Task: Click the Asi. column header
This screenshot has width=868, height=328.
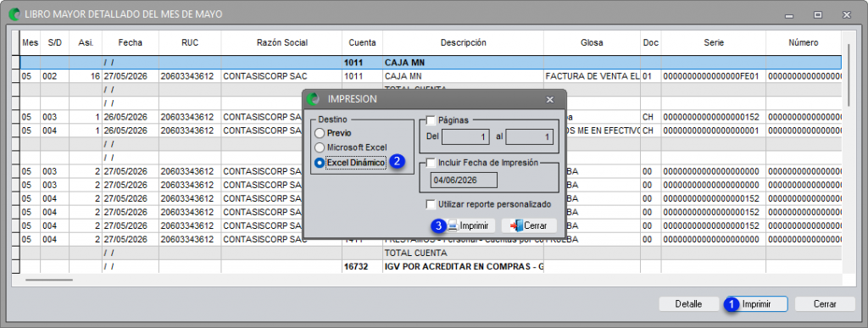Action: (86, 42)
